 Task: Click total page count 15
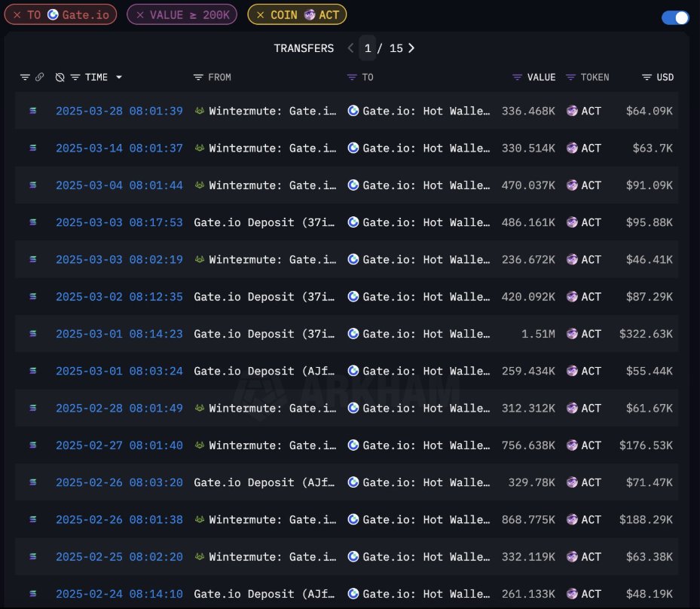[396, 47]
